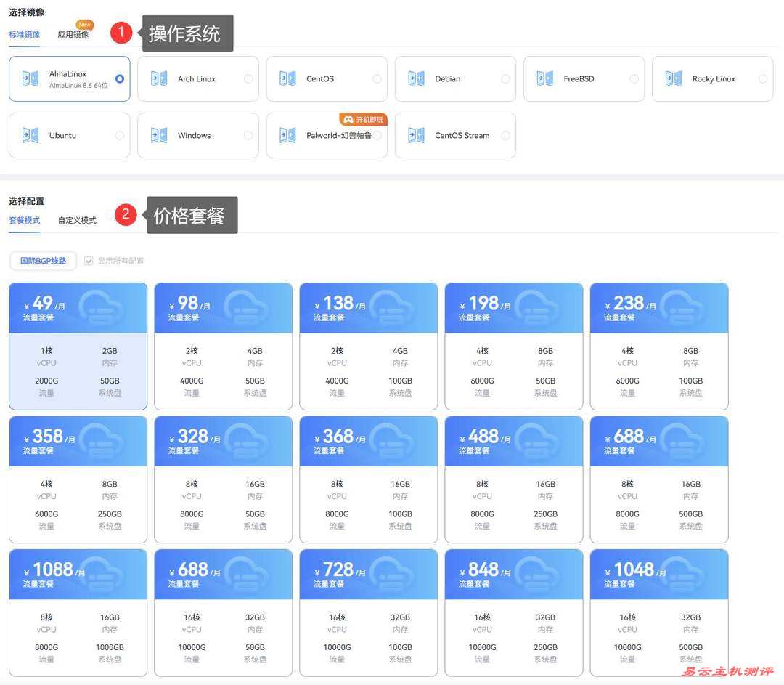Click the Arch Linux image icon

tap(159, 78)
